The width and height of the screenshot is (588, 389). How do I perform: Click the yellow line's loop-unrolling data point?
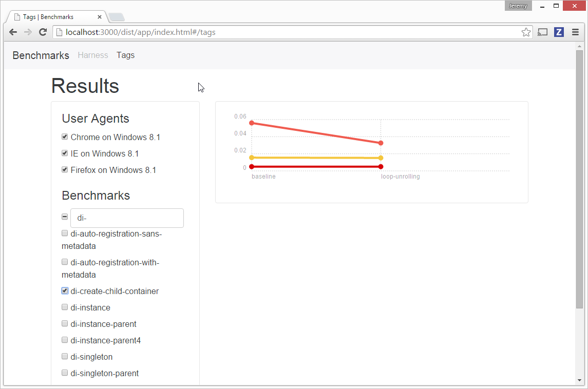(x=381, y=158)
